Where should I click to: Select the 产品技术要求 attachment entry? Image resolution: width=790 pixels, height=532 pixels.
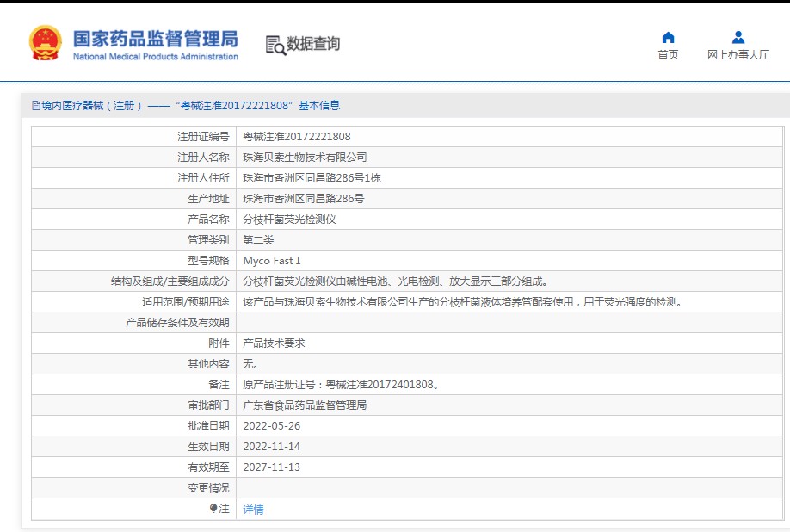pyautogui.click(x=274, y=343)
